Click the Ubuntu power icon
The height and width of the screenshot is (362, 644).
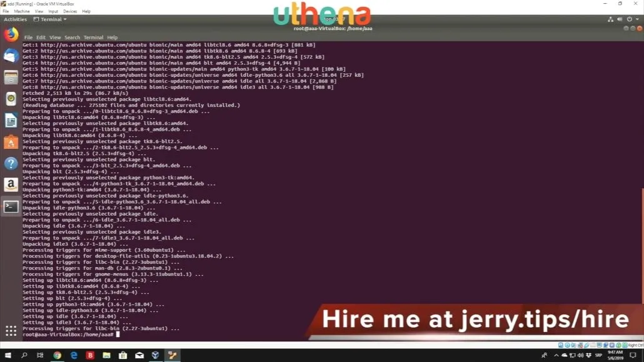coord(629,19)
